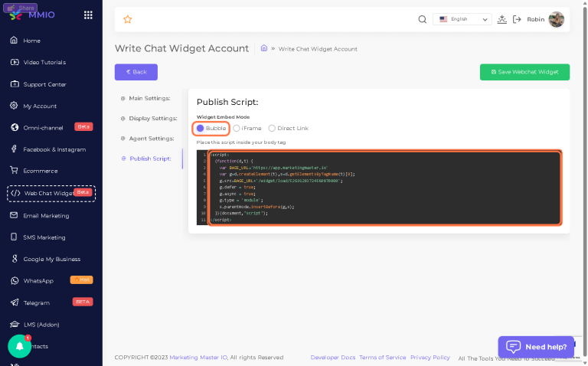Open My Account menu item

pyautogui.click(x=40, y=106)
